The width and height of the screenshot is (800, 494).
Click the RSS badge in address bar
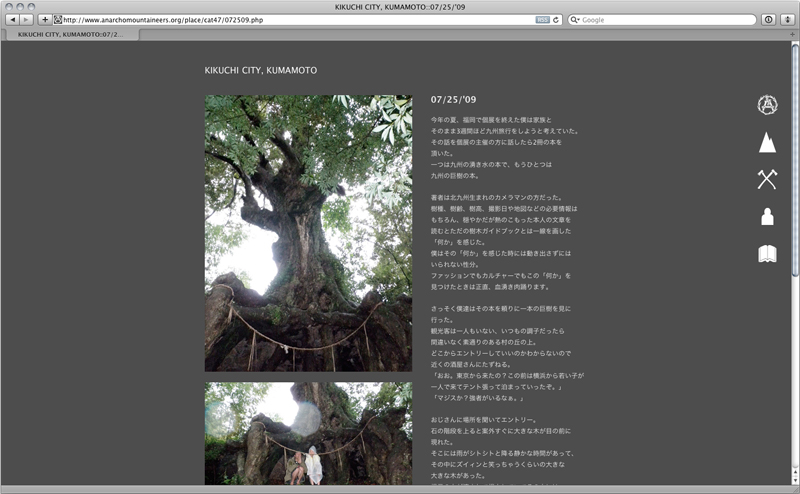point(541,20)
